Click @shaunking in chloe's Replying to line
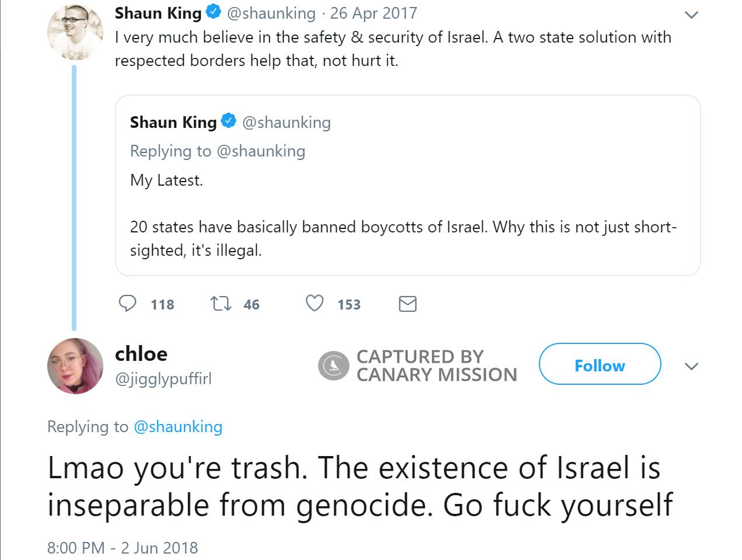 [178, 427]
